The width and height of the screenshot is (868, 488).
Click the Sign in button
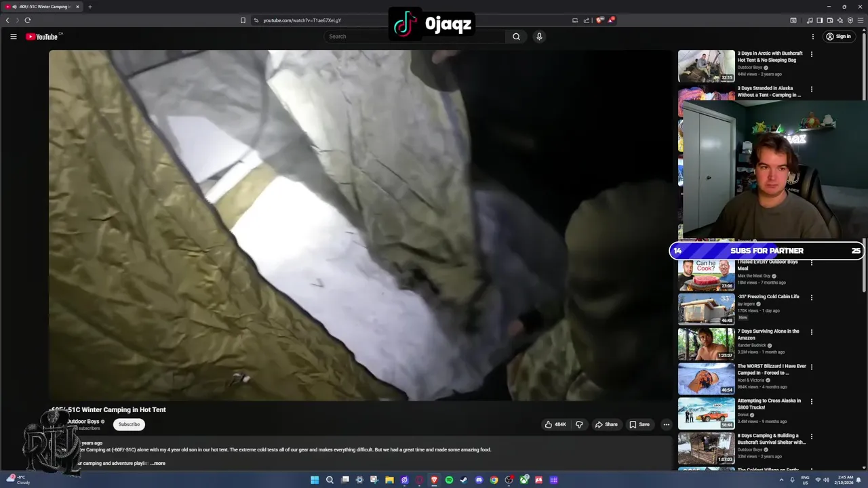(838, 37)
